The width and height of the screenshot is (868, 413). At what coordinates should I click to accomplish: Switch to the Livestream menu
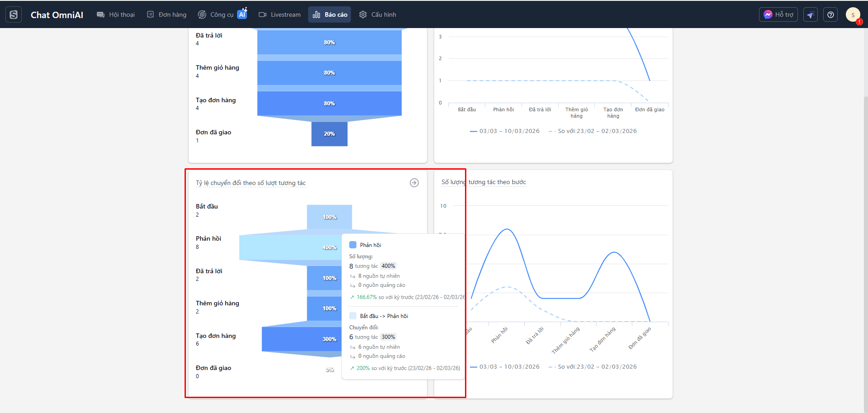[280, 14]
